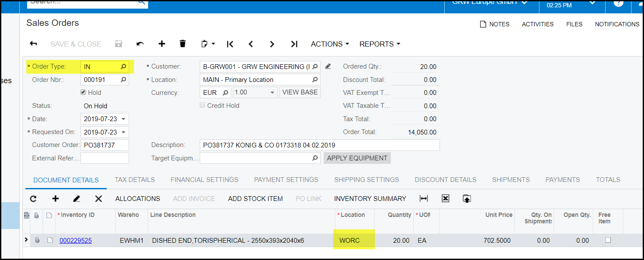The image size is (644, 260).
Task: Open Order Nbr. lookup magnifier
Action: coord(124,80)
